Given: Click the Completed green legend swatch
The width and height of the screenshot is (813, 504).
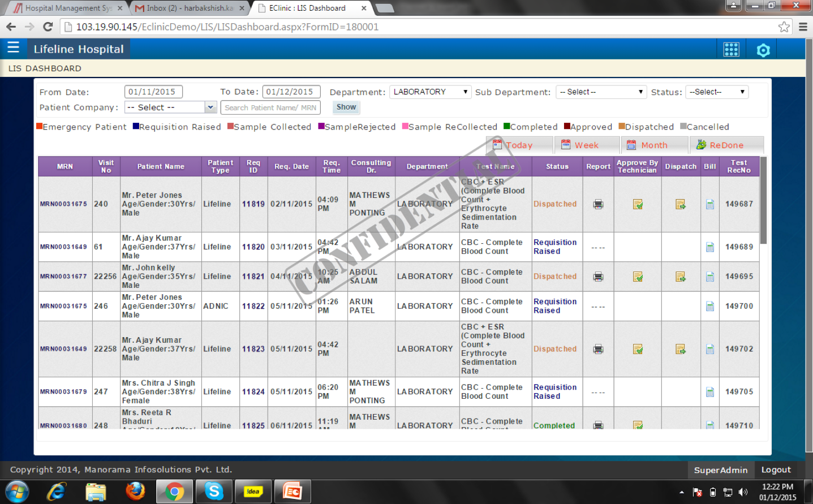Looking at the screenshot, I should tap(507, 126).
